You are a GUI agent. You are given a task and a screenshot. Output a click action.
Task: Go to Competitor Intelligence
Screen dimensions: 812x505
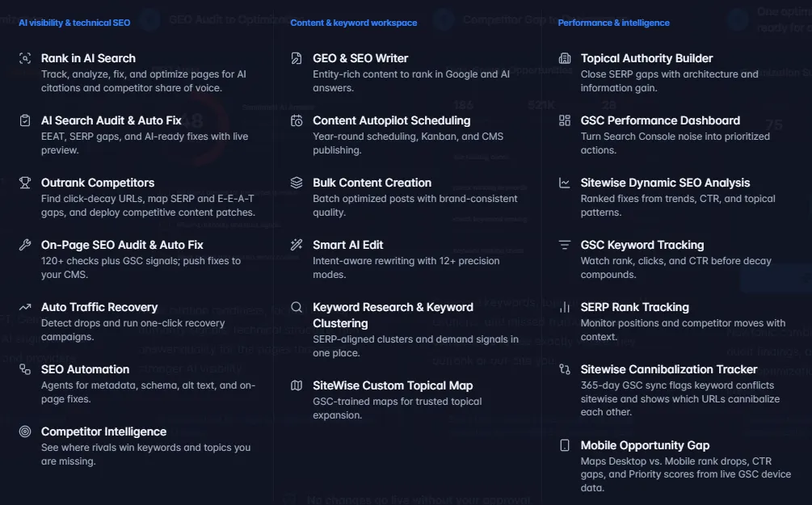pyautogui.click(x=103, y=431)
